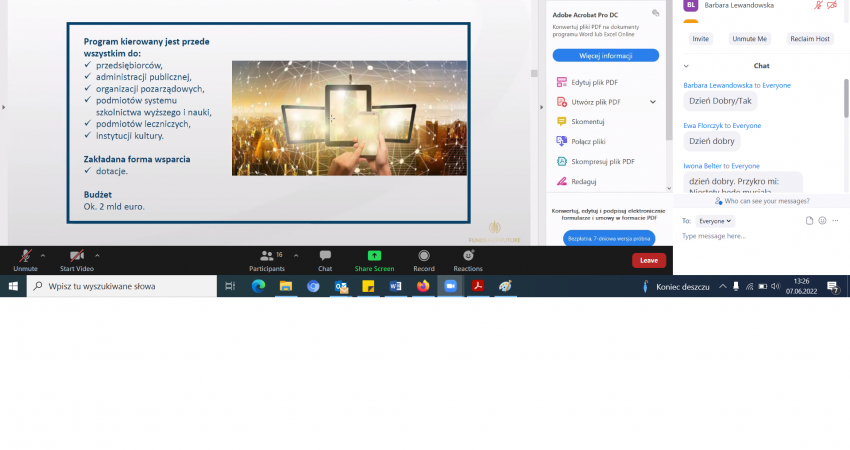
Task: Click 'Bezpłatna, 7-dniowa wersja próbna' button
Action: [609, 239]
